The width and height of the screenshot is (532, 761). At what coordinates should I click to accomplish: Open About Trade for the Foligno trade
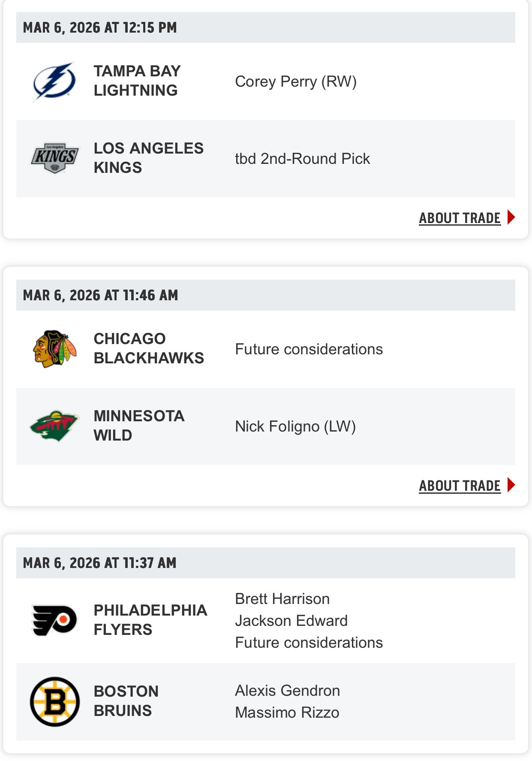click(460, 486)
